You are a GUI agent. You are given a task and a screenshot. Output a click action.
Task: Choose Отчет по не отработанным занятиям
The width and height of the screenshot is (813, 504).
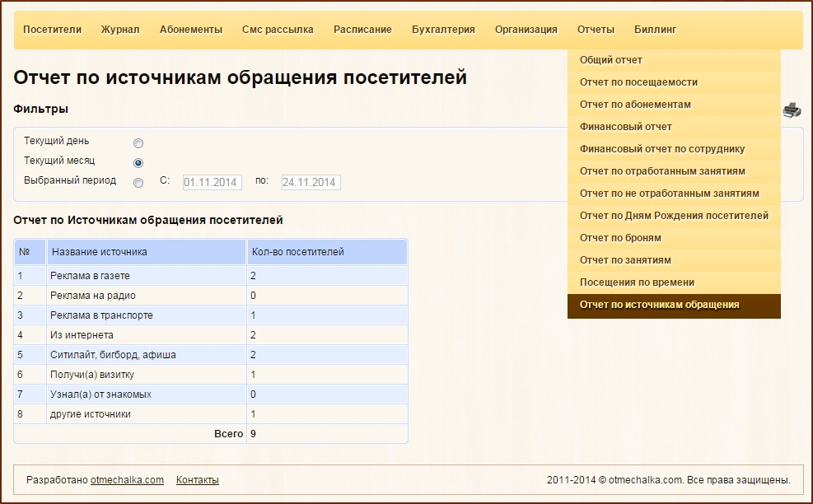674,194
